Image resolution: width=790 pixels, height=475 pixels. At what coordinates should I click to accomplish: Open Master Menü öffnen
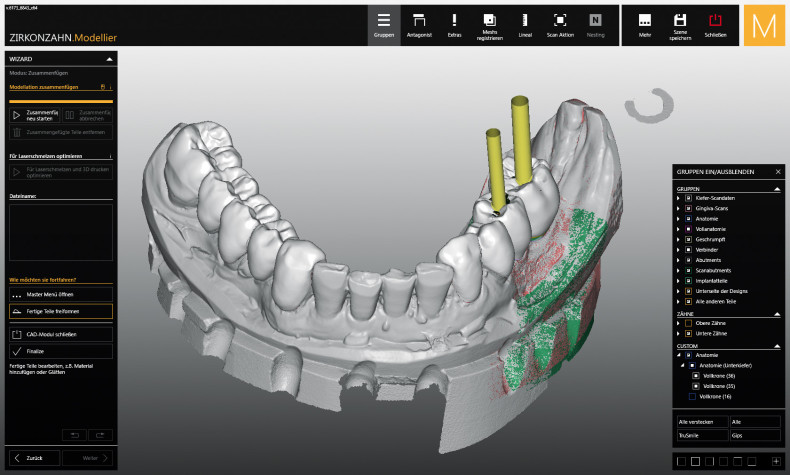(x=61, y=295)
